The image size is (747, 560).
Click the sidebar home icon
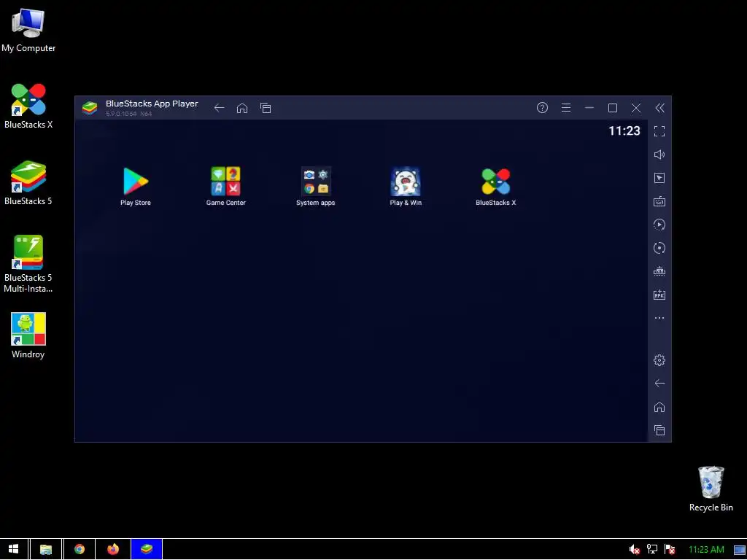coord(659,407)
